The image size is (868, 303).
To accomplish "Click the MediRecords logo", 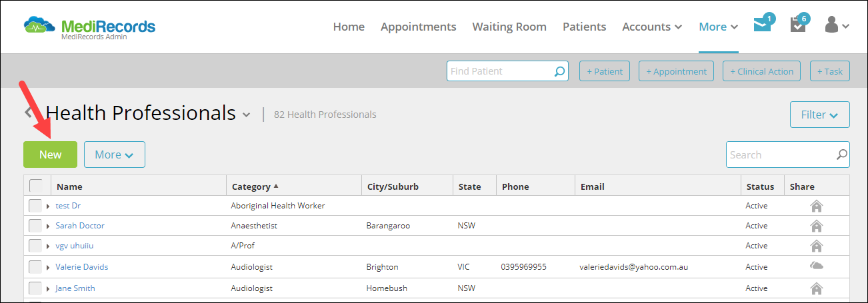I will (89, 27).
